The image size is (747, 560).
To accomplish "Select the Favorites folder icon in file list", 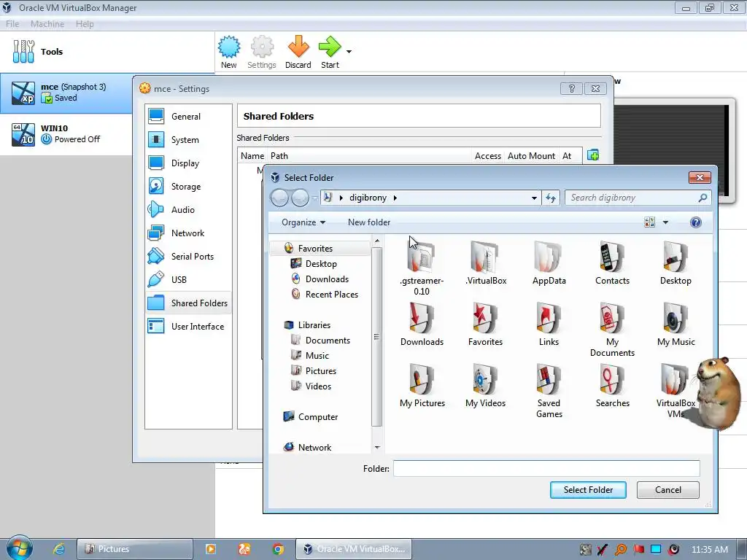I will click(485, 324).
